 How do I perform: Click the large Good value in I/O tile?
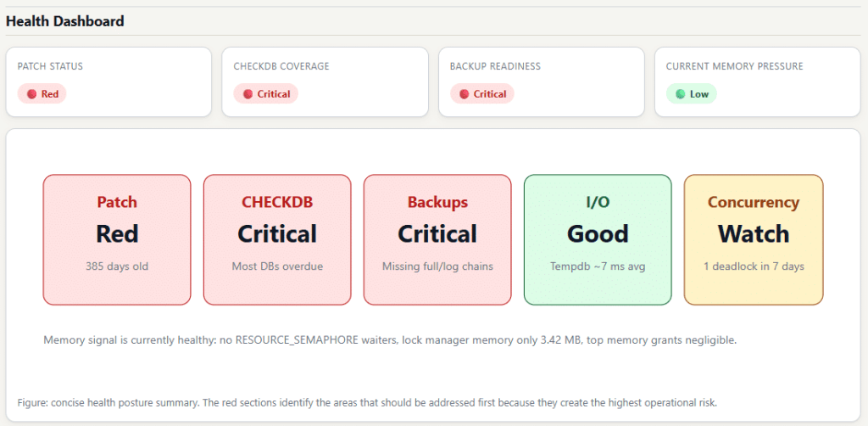[x=598, y=233]
